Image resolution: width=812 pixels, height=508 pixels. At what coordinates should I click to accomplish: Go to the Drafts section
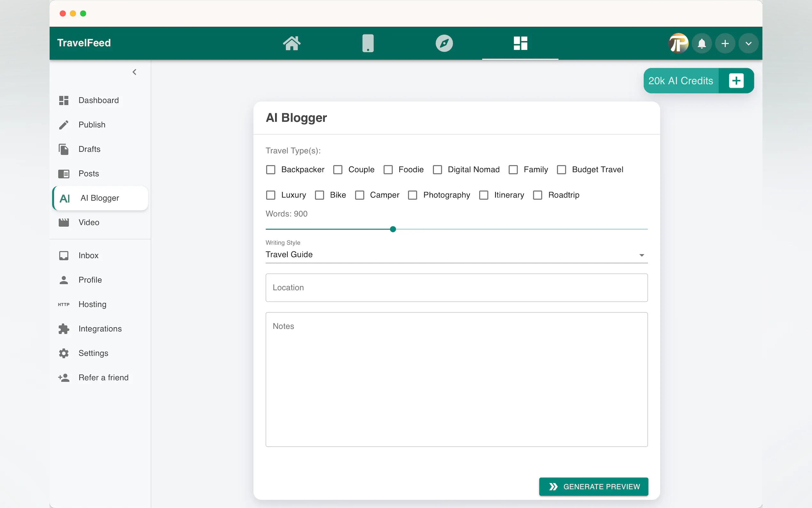(89, 149)
